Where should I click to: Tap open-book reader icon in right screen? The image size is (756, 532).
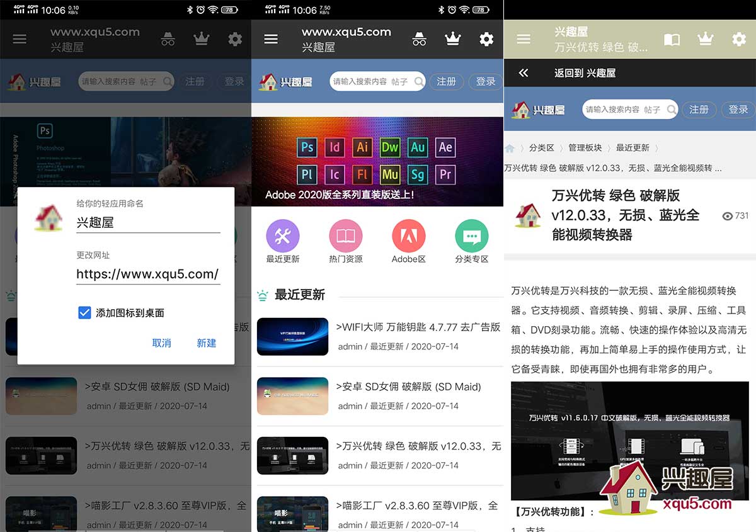tap(672, 40)
